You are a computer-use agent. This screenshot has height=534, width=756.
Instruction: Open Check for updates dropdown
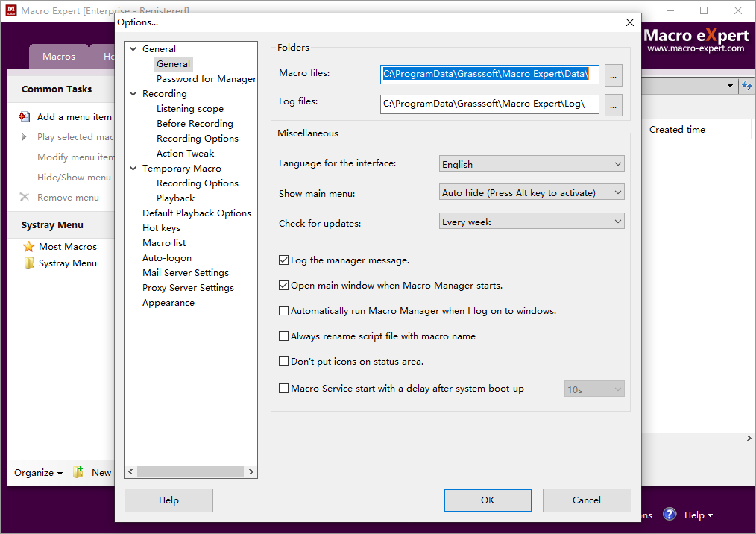tap(532, 222)
